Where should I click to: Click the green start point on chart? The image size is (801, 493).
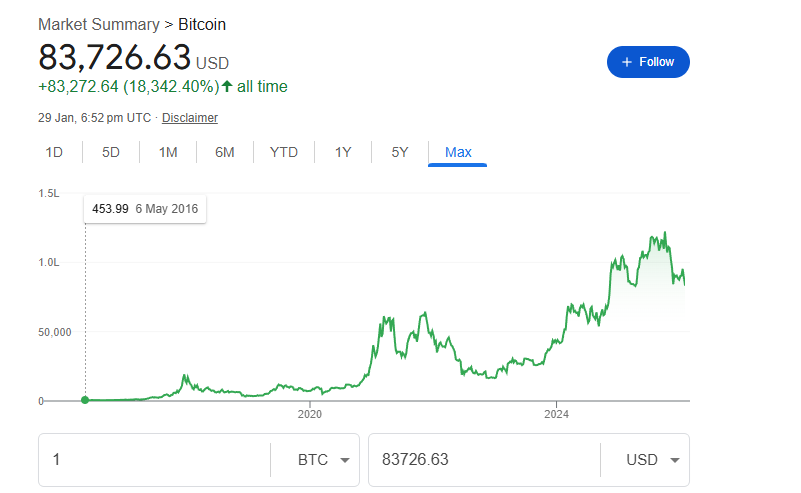tap(85, 400)
